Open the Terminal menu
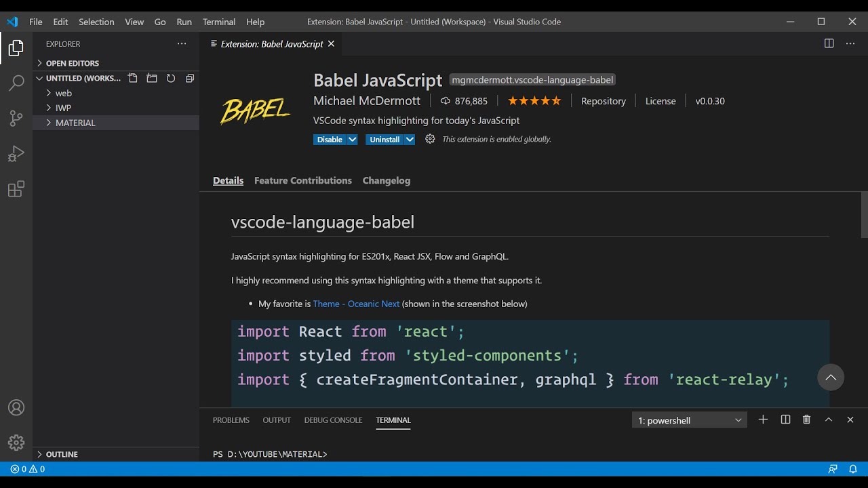 tap(219, 22)
